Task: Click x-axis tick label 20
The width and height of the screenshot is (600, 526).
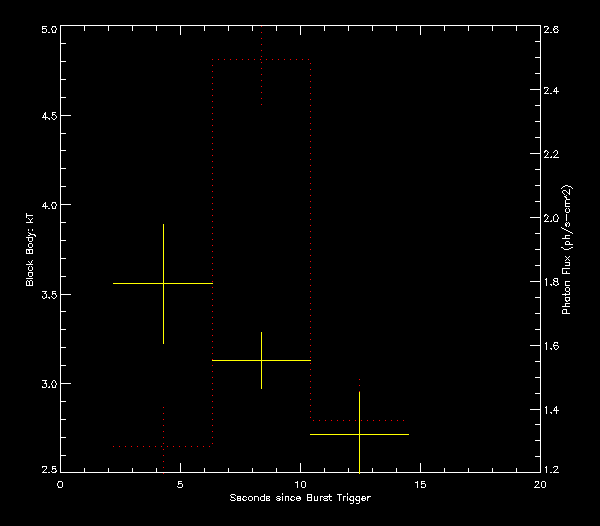Action: pyautogui.click(x=540, y=484)
